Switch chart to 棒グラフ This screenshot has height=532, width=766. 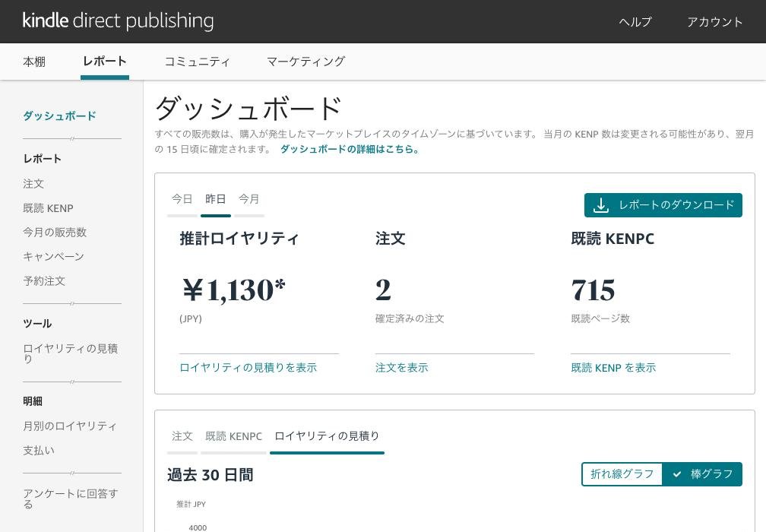[x=702, y=474]
